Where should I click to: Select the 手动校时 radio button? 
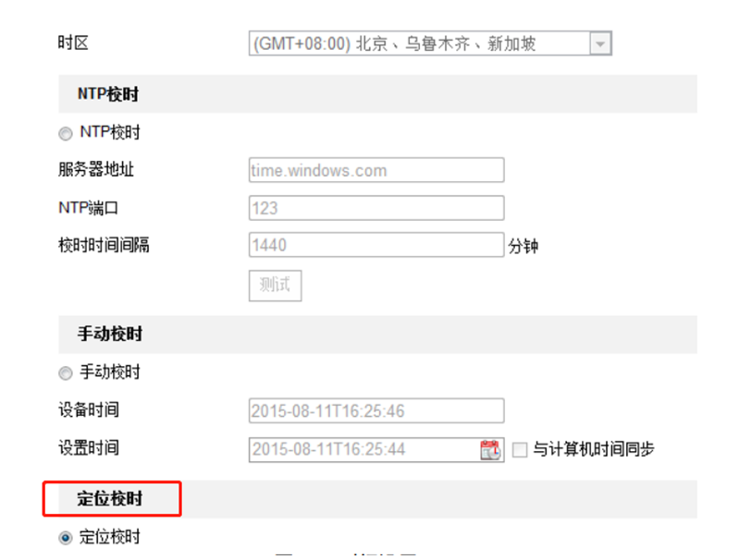(x=65, y=373)
